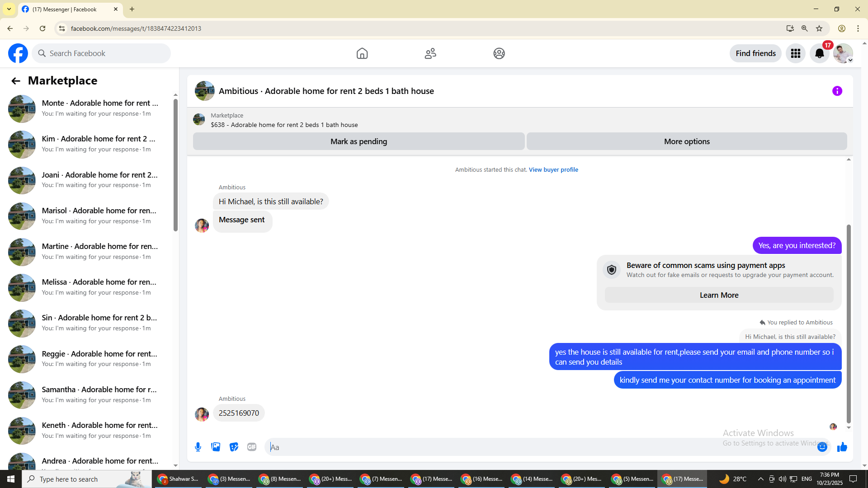Open Samantha's conversation in the list
This screenshot has height=488, width=868.
click(90, 394)
